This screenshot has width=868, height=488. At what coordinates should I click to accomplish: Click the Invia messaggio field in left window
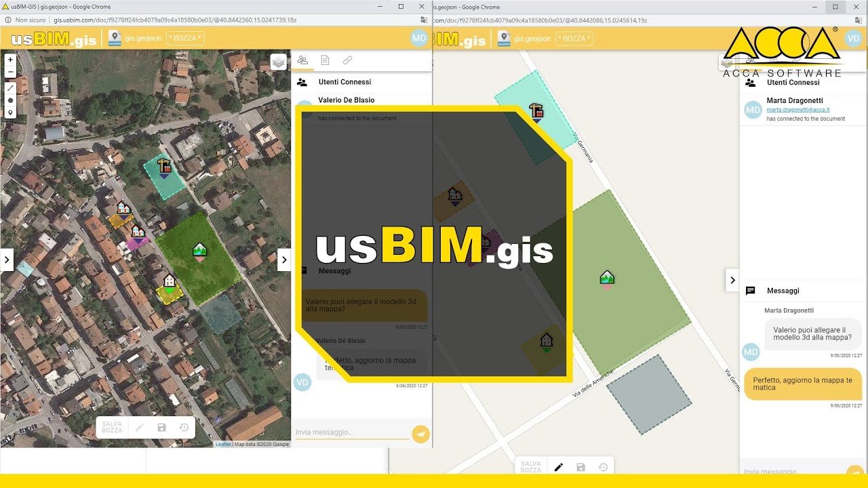352,432
